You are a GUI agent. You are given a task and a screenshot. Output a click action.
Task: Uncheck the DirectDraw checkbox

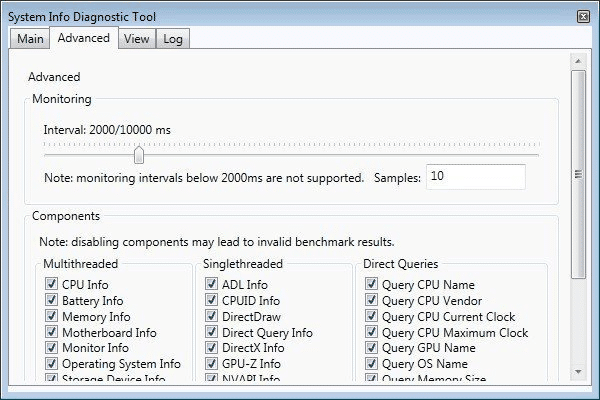tap(211, 317)
